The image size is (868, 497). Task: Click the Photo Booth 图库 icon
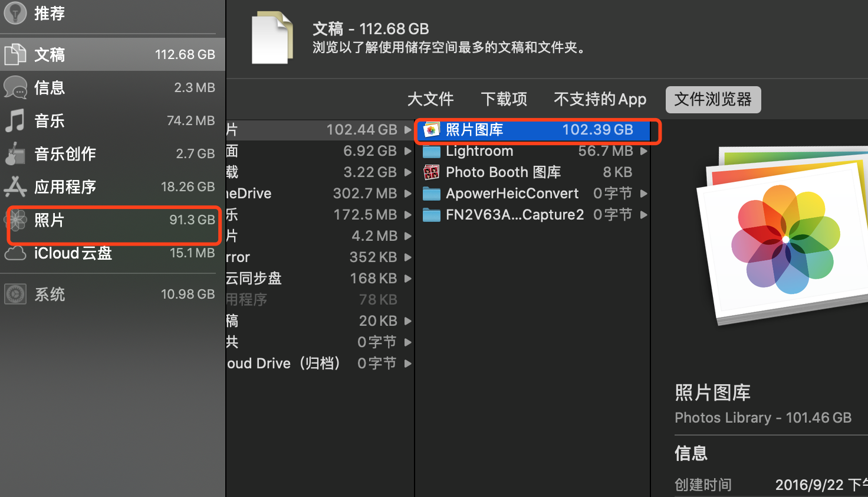coord(432,172)
